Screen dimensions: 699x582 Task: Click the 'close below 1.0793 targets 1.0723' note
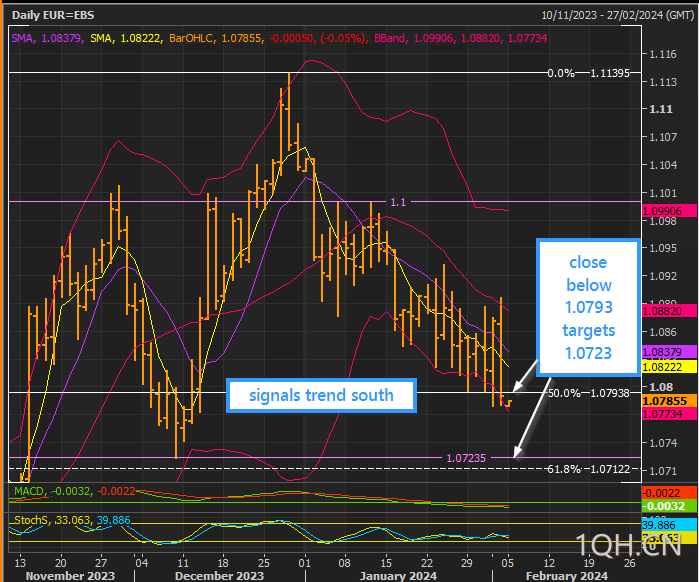588,308
